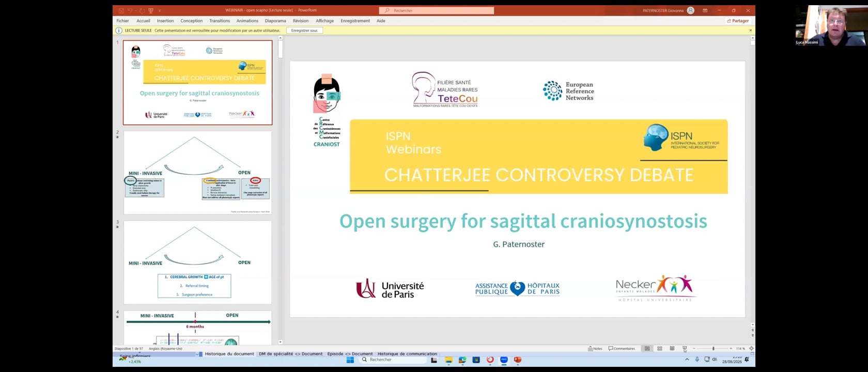Go to the Révision tab

coord(301,21)
